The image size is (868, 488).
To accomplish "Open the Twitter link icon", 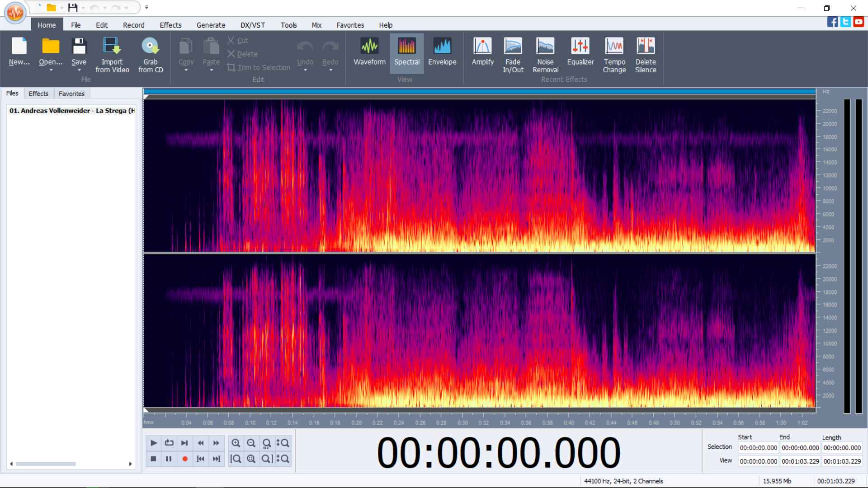I will tap(845, 22).
